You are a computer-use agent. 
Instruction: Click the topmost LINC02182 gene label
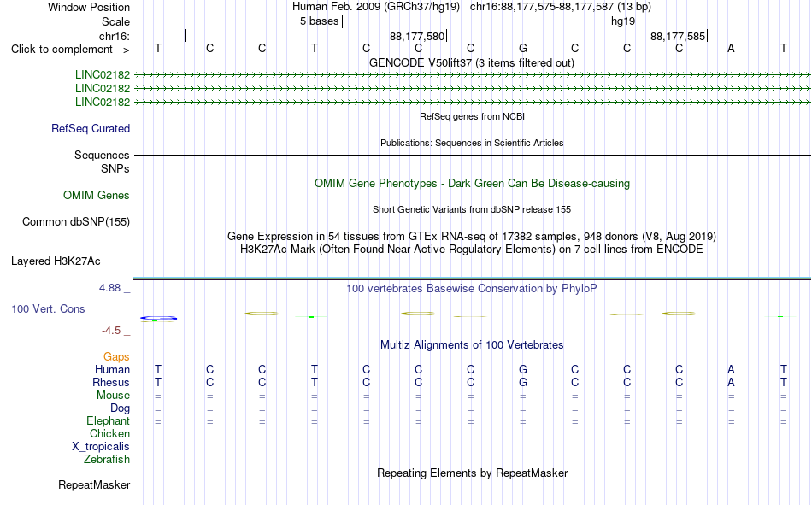coord(103,74)
